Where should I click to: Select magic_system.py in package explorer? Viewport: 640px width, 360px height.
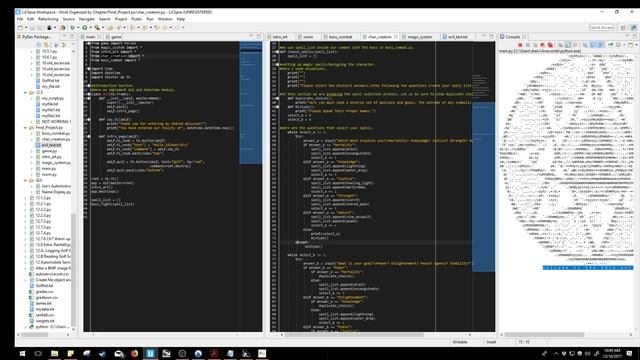pyautogui.click(x=56, y=163)
